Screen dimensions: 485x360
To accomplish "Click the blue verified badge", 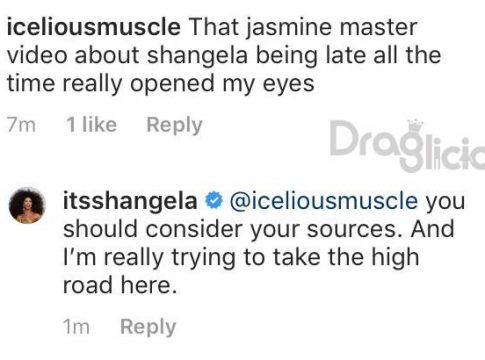I will click(x=213, y=201).
